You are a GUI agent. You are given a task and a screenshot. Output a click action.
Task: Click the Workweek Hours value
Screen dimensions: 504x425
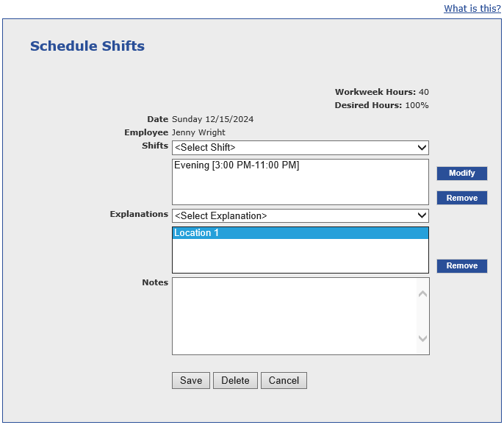[424, 92]
